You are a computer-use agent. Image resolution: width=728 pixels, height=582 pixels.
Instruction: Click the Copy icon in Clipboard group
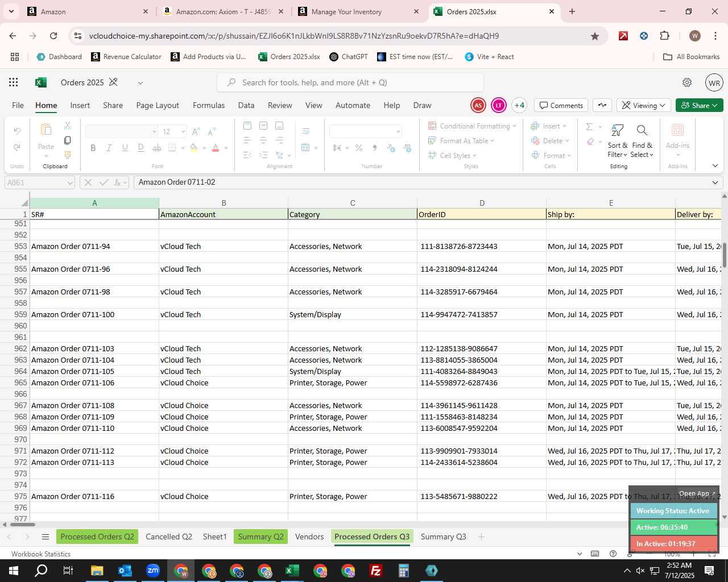pos(68,140)
